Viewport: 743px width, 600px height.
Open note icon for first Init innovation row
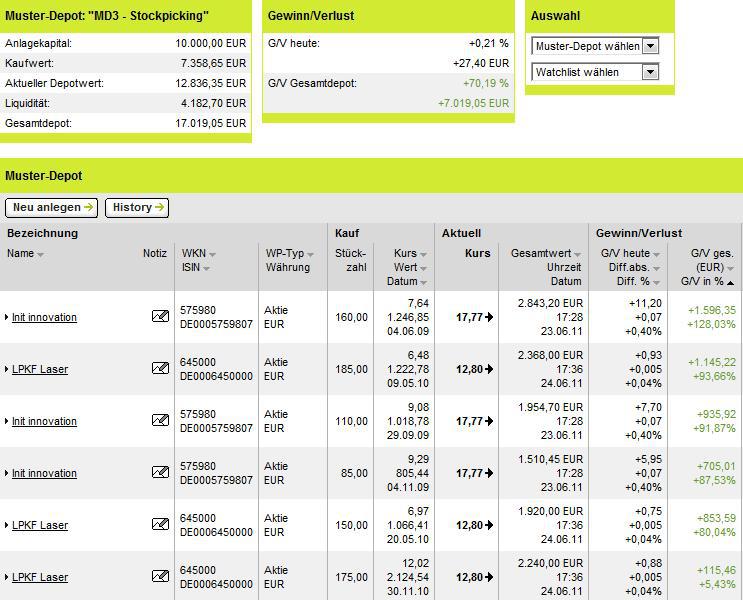pyautogui.click(x=160, y=316)
